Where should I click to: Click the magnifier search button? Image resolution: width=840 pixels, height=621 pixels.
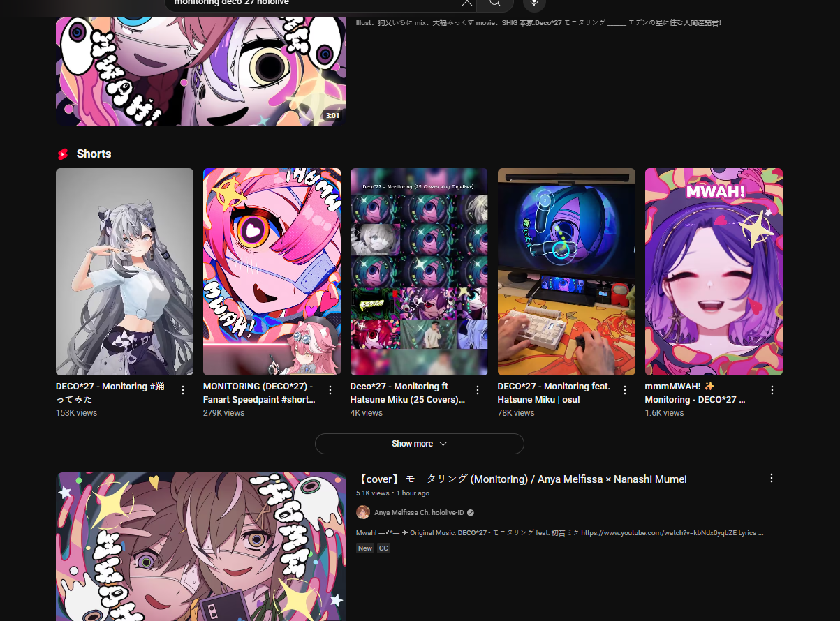click(x=495, y=3)
